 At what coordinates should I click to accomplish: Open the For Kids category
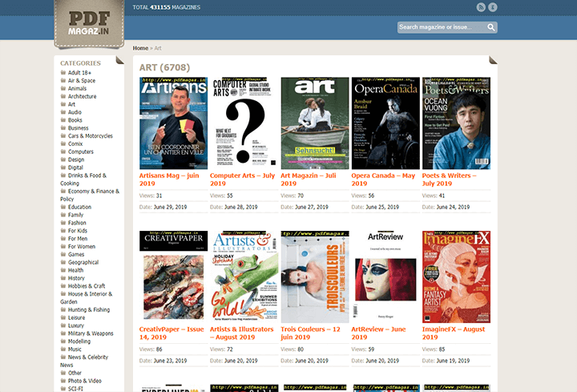(77, 231)
